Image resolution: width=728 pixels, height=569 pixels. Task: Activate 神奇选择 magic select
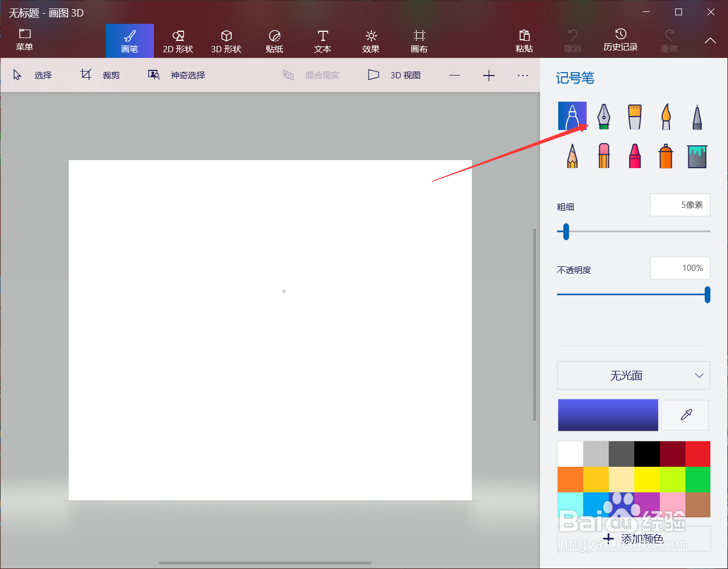(x=177, y=75)
